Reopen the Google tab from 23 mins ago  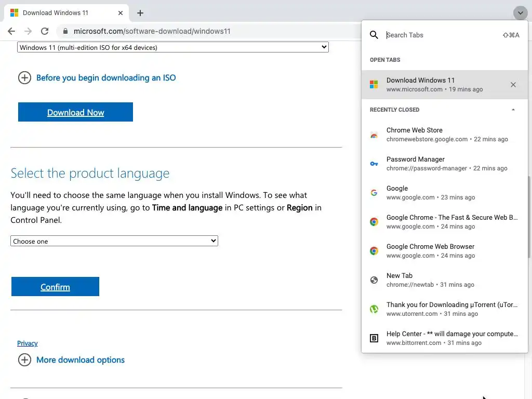[445, 193]
